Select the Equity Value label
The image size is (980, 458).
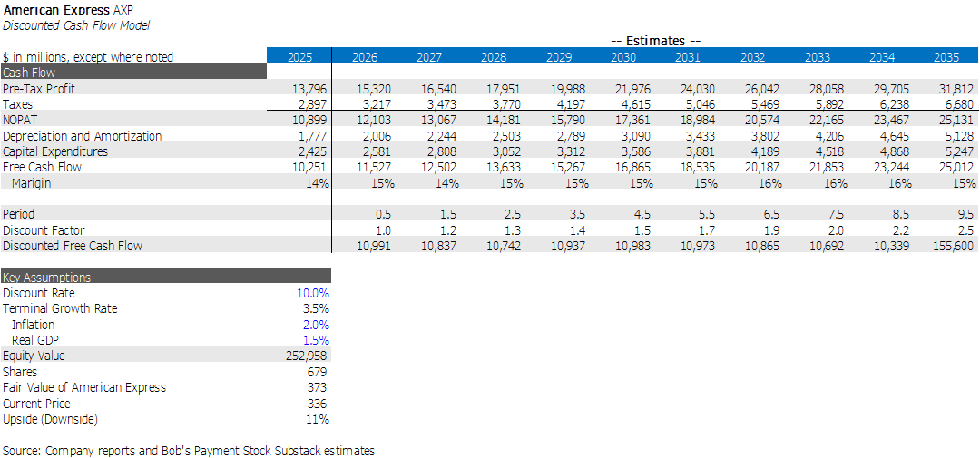pyautogui.click(x=34, y=356)
